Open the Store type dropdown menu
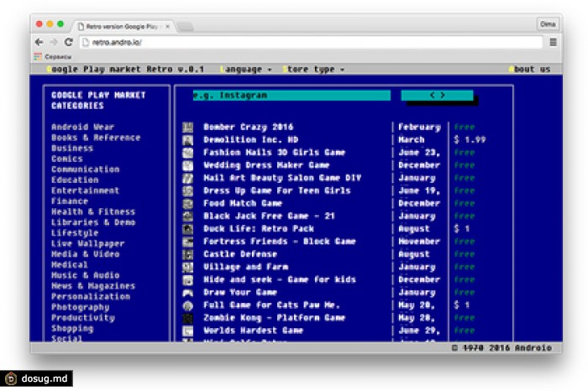Viewport: 588px width, 391px height. 313,70
